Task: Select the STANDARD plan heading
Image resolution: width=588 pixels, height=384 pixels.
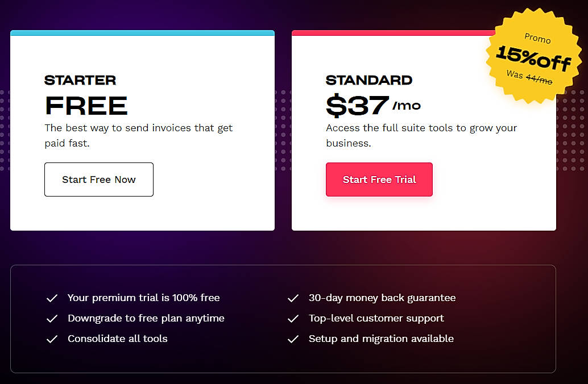Action: pyautogui.click(x=369, y=80)
